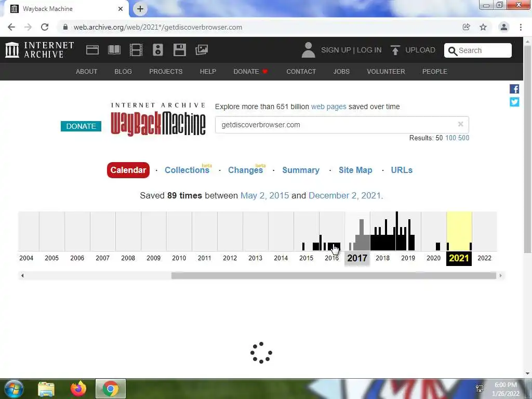Click the timeline scroll left arrow
The width and height of the screenshot is (532, 399).
point(22,275)
